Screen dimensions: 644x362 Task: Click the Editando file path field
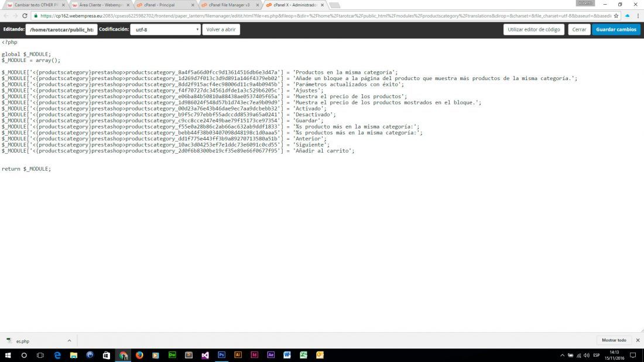tap(61, 30)
